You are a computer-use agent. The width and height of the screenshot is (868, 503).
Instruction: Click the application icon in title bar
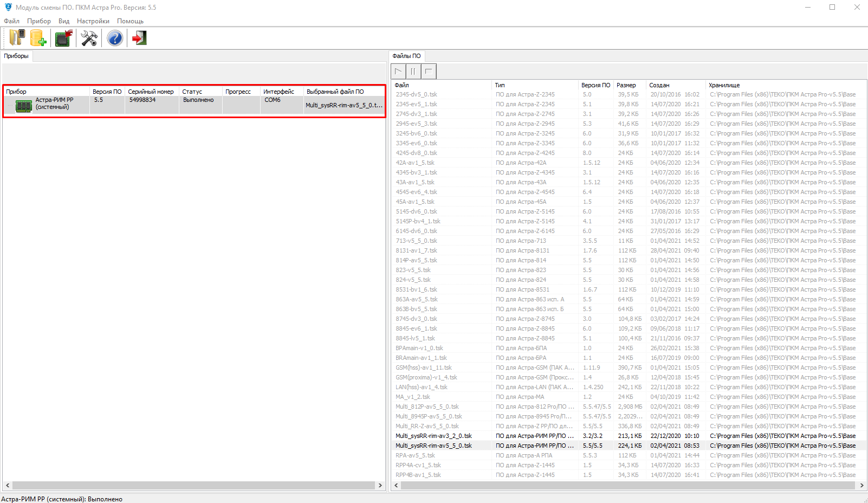(8, 7)
